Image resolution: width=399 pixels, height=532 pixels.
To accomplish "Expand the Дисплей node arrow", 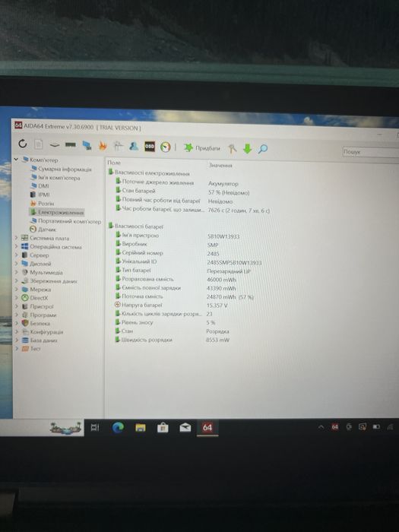I will pyautogui.click(x=16, y=263).
